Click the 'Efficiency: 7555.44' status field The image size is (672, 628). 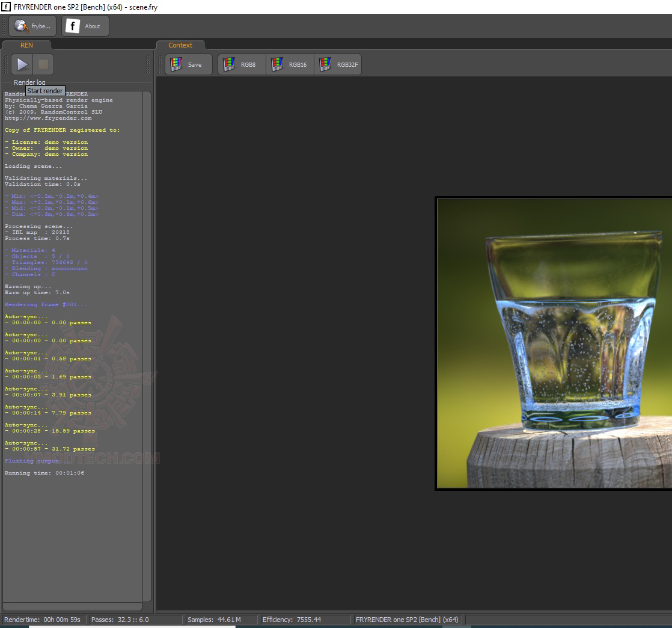click(305, 620)
